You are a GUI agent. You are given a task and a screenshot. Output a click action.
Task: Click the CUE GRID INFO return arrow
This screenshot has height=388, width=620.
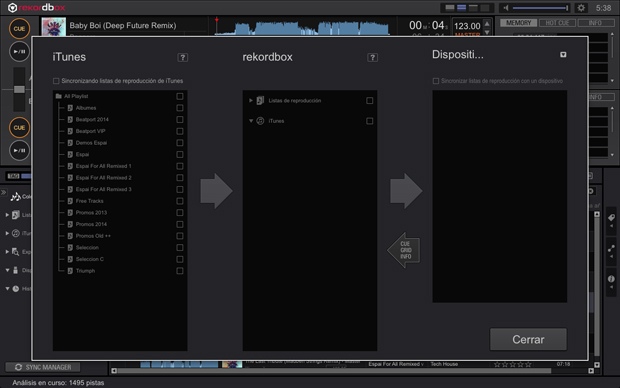point(404,250)
